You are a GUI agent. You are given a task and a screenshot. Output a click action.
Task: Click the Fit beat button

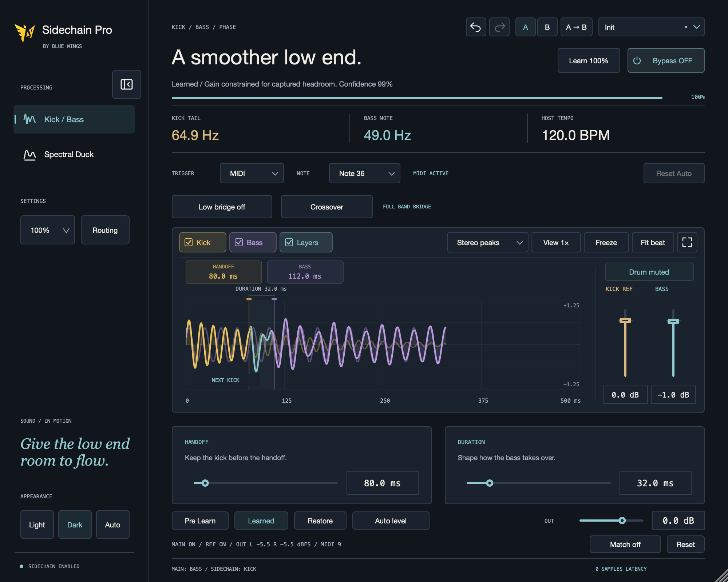[x=653, y=242]
